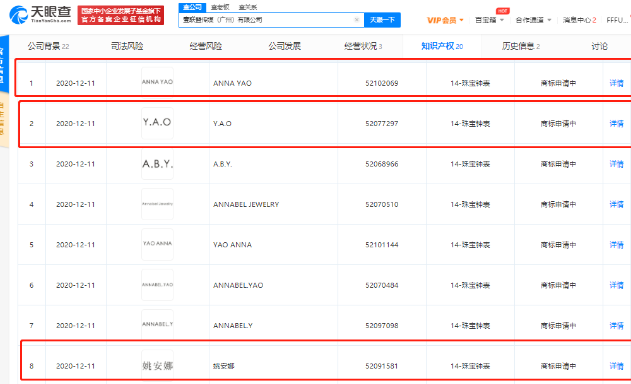Screen dimensions: 631x384
Task: Run the search with the 天眼一下 button
Action: point(382,20)
